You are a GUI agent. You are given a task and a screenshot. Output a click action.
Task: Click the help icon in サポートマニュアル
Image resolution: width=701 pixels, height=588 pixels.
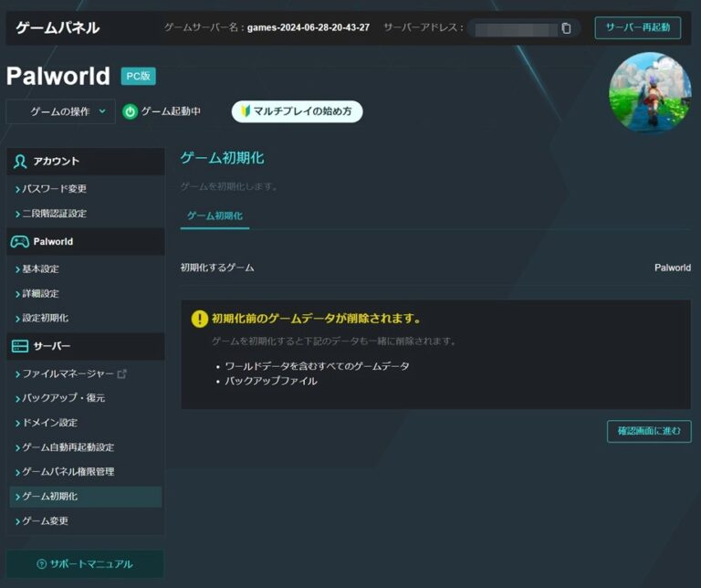42,564
